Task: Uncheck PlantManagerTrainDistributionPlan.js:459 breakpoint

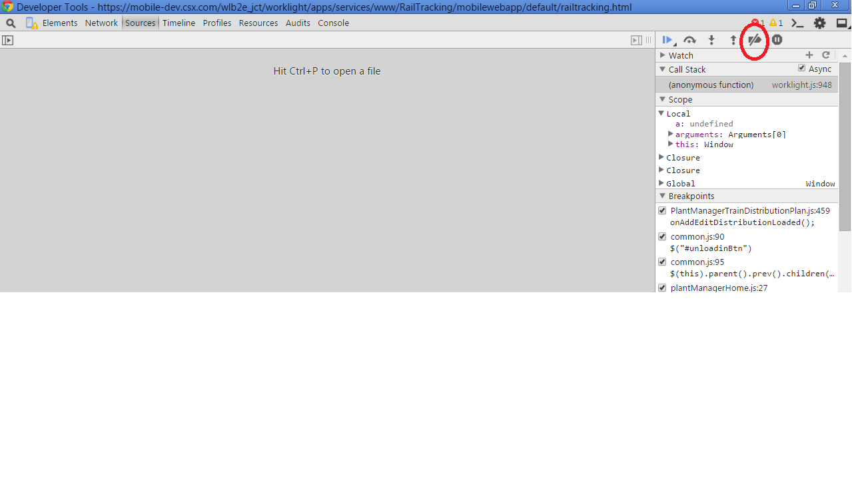Action: pyautogui.click(x=662, y=210)
